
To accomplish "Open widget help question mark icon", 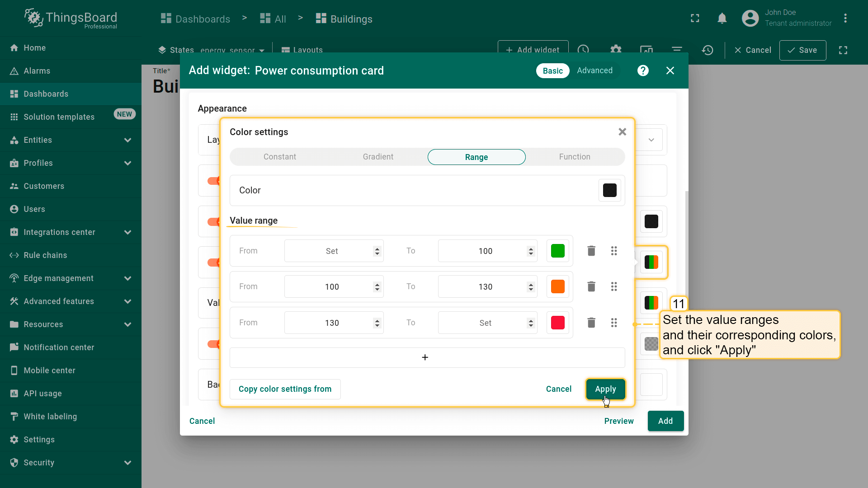I will tap(642, 70).
